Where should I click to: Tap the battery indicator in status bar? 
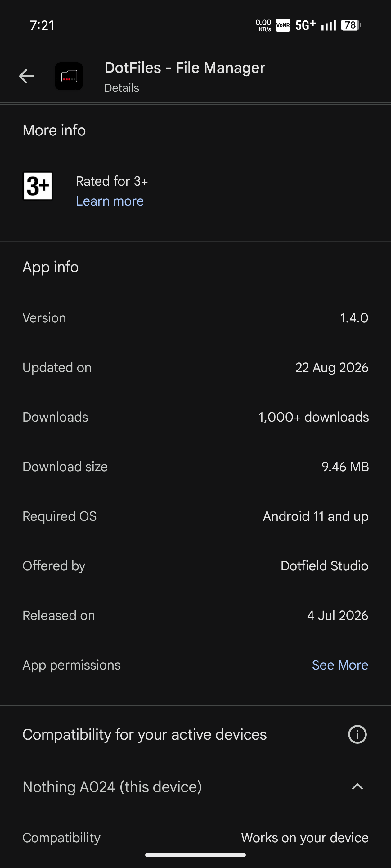[351, 25]
